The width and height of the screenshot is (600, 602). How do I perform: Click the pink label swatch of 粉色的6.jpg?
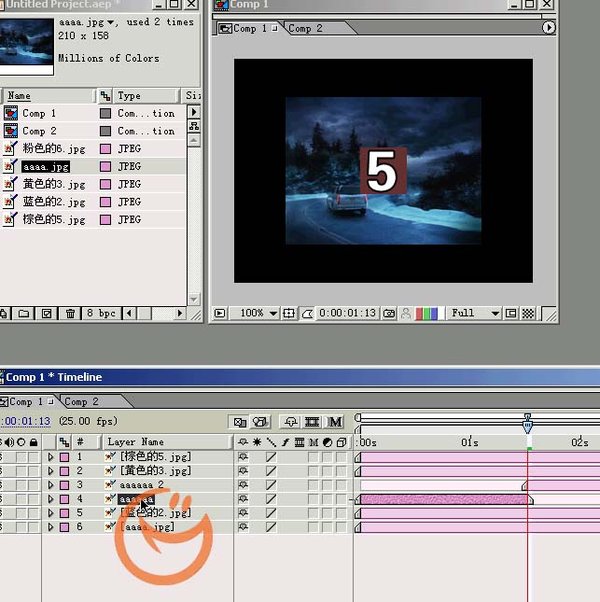(105, 149)
